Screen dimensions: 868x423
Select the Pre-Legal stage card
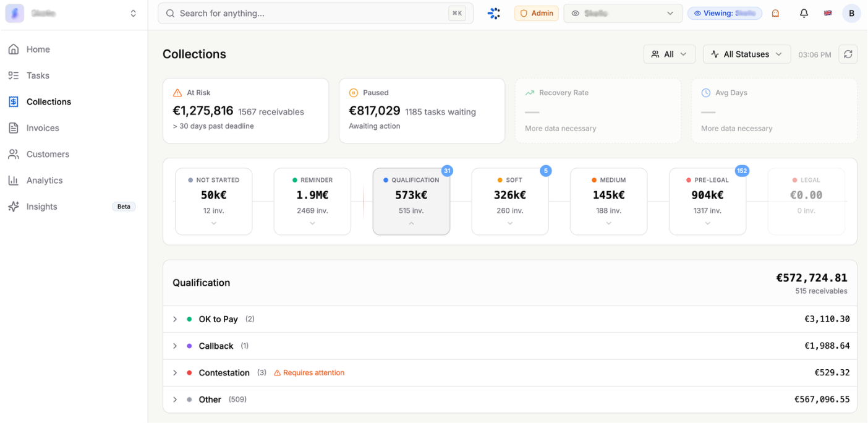(707, 202)
